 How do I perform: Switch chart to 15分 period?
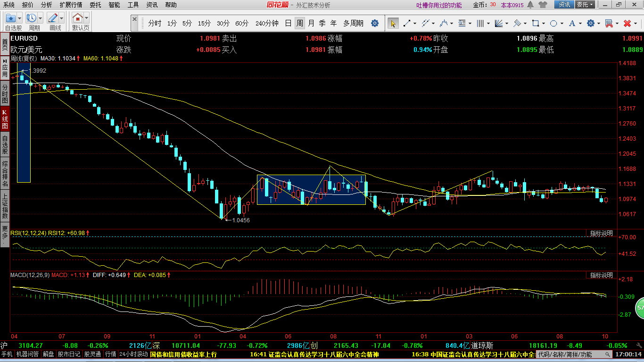click(204, 23)
